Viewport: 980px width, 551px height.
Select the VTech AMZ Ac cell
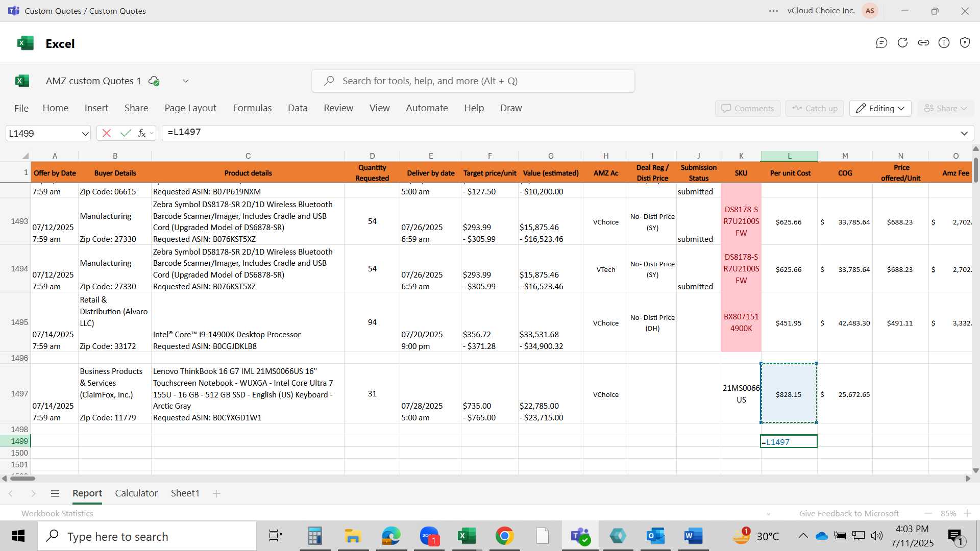[605, 269]
